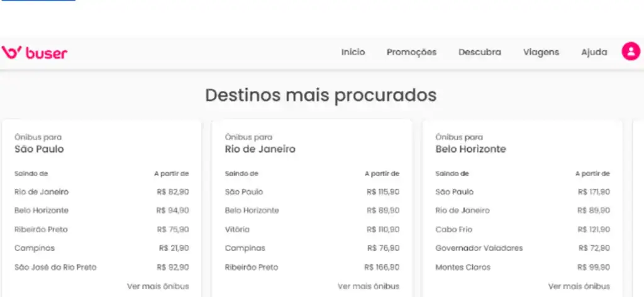Choose Governador Valadares departure row

coord(479,249)
